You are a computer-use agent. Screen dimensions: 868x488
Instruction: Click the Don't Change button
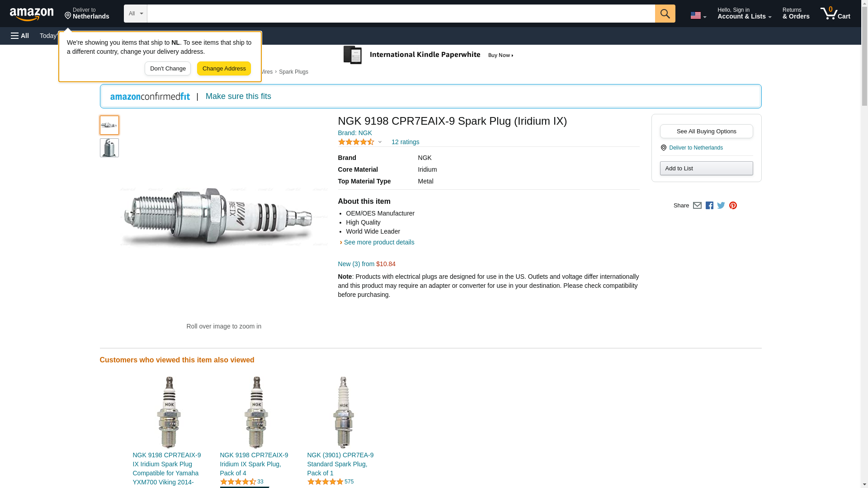click(168, 69)
